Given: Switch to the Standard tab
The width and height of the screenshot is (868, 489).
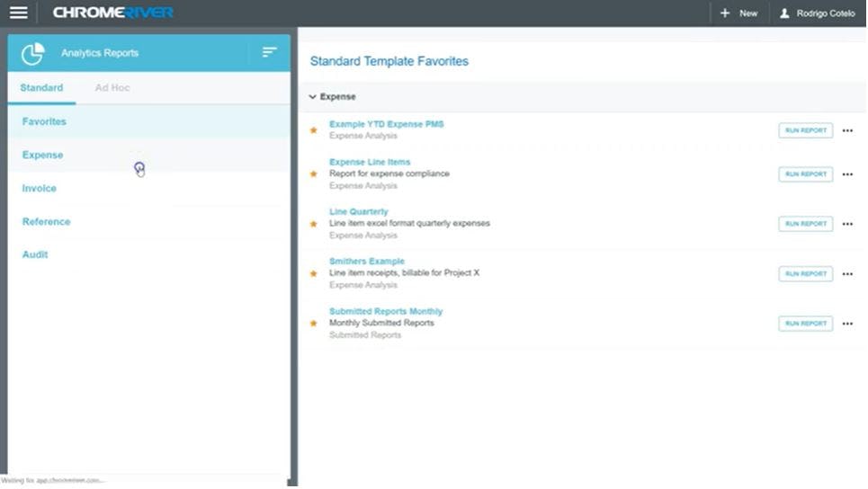Looking at the screenshot, I should coord(41,88).
